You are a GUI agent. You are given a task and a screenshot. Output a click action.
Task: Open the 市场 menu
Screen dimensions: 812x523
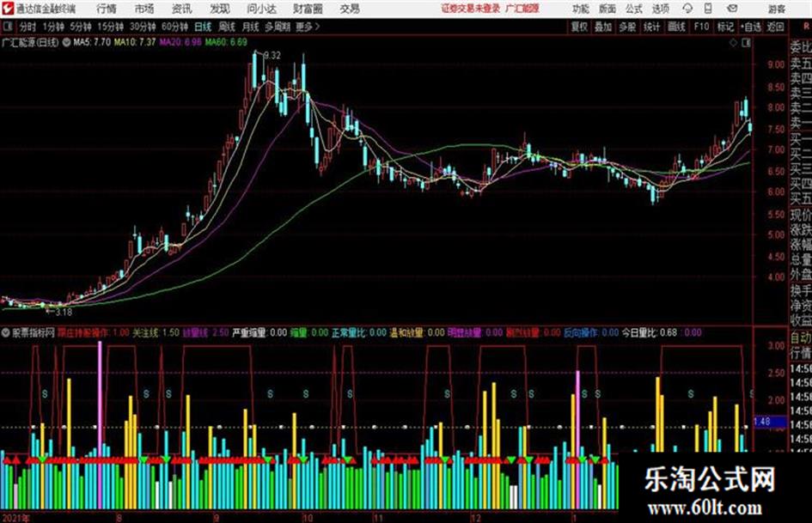[144, 9]
